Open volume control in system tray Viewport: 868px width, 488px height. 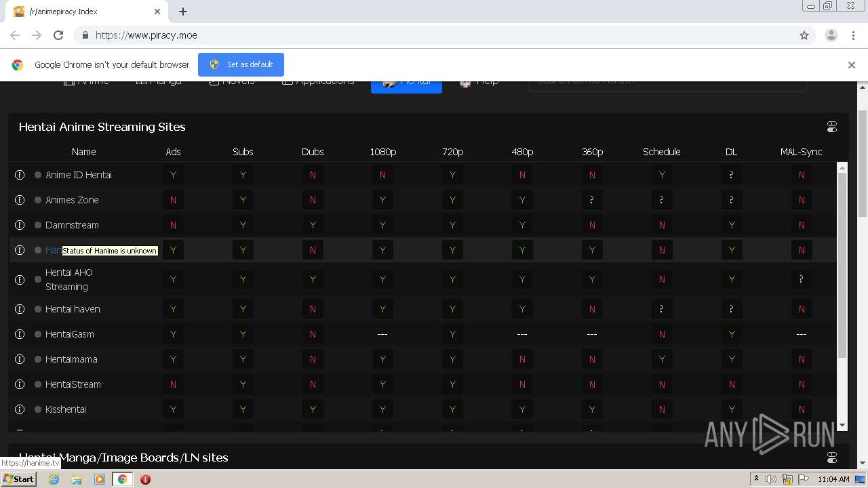[x=771, y=479]
